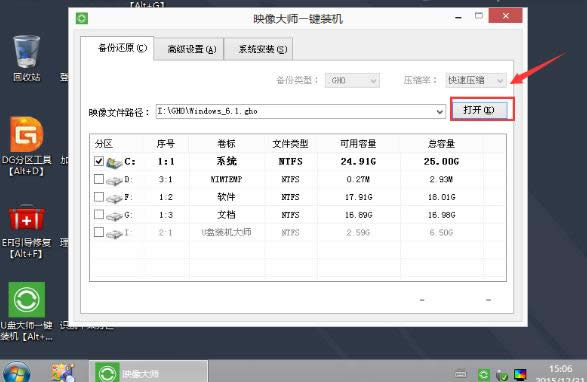Click the 文件类型 column header

291,144
